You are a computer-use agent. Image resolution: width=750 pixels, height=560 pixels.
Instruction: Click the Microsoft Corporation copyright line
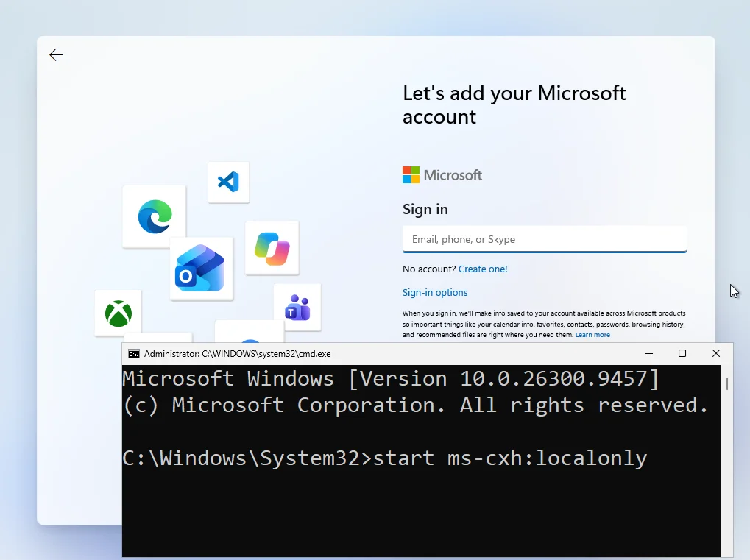click(415, 405)
